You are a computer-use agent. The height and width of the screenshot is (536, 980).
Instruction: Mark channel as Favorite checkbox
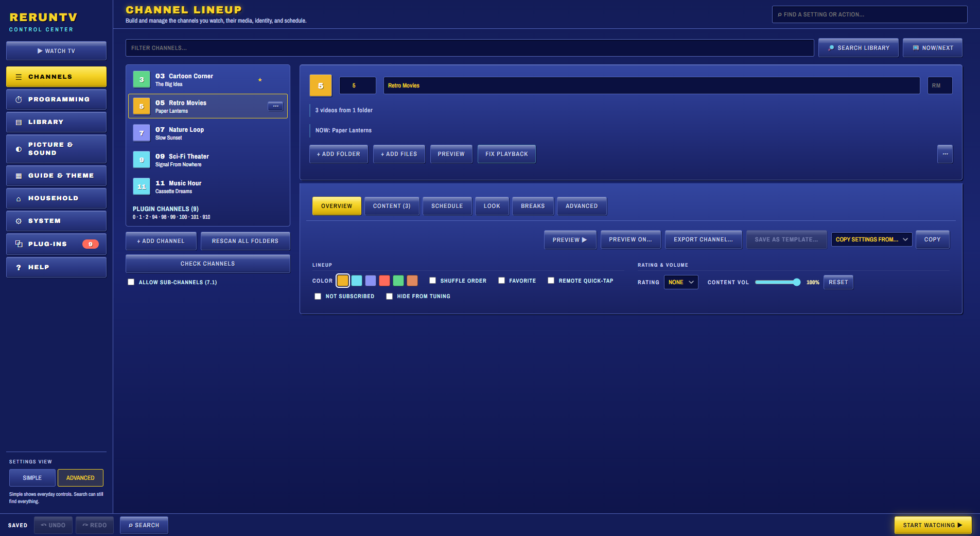pyautogui.click(x=501, y=281)
